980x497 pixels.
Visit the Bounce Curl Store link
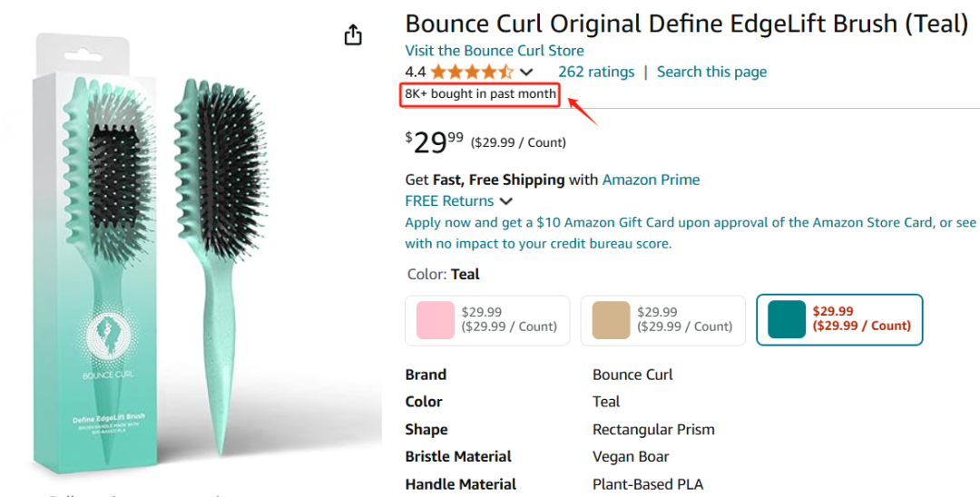[495, 51]
